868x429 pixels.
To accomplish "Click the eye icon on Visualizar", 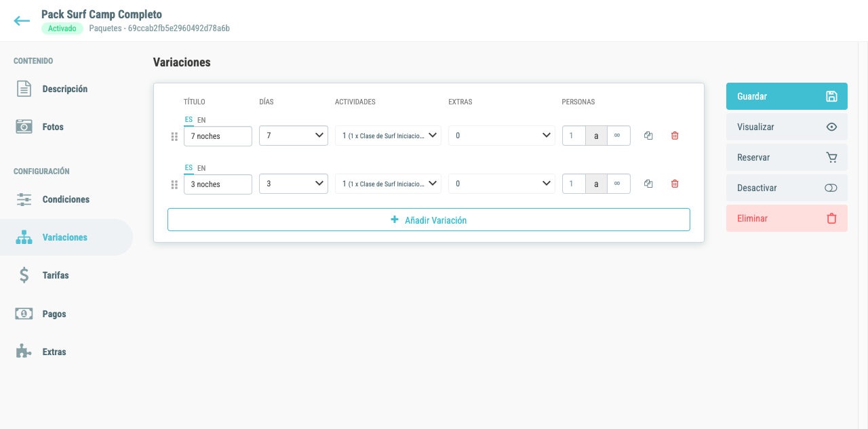I will click(831, 127).
